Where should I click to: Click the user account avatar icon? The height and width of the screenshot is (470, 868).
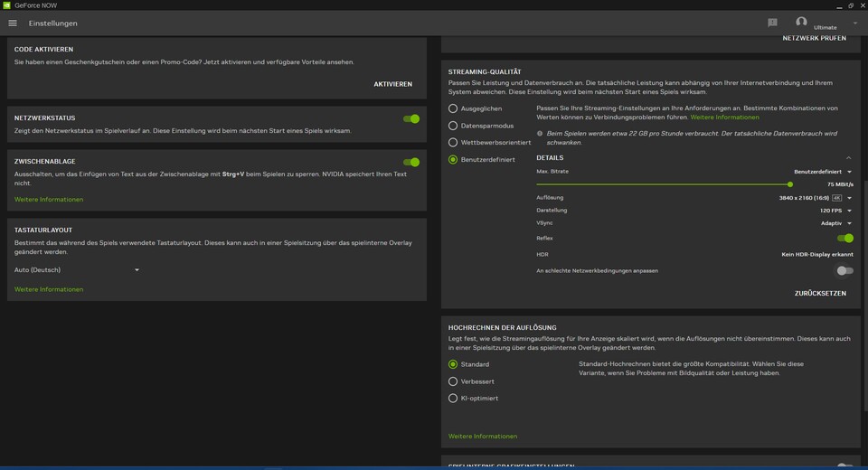[x=801, y=22]
